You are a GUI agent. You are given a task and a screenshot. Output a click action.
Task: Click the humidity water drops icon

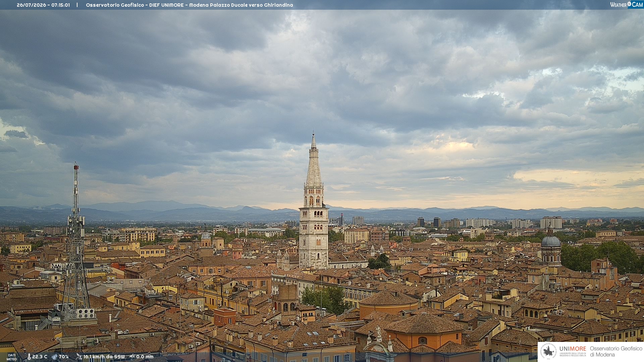click(x=55, y=357)
